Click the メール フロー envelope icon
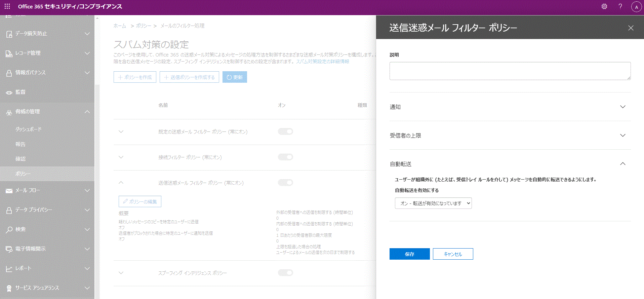 (x=9, y=191)
